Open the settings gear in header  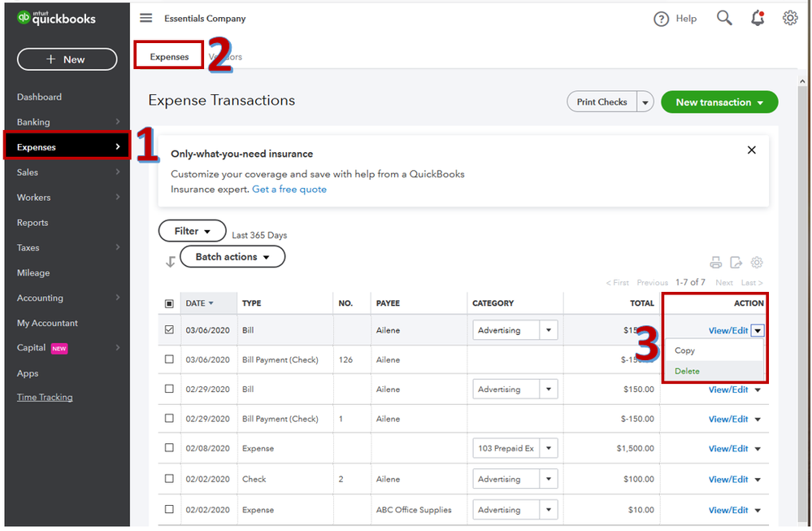(x=790, y=18)
